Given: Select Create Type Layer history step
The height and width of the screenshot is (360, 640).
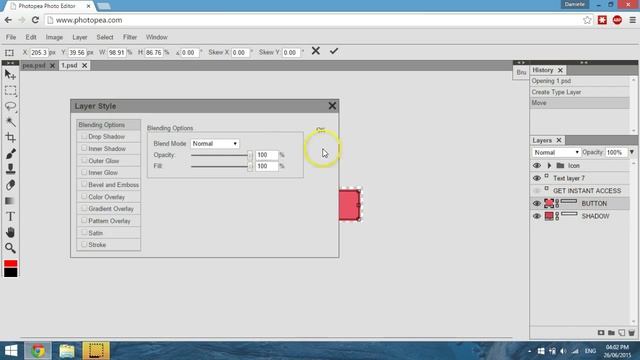Looking at the screenshot, I should point(580,92).
